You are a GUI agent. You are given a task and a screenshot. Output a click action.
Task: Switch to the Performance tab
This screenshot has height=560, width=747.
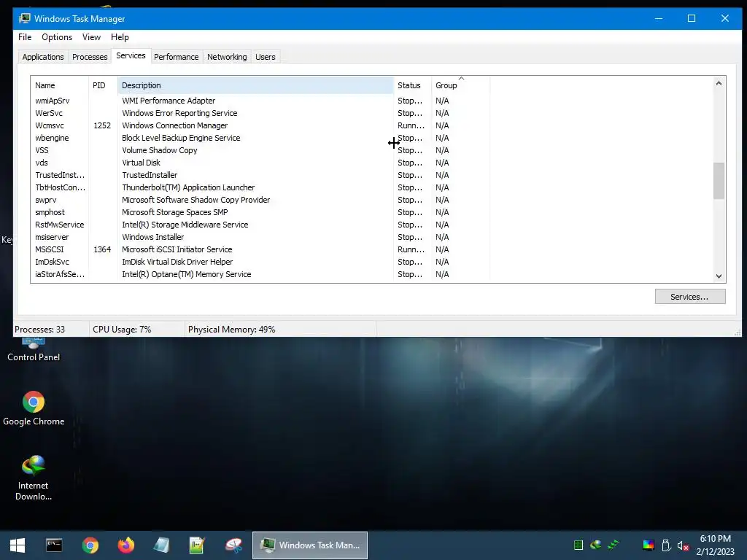click(x=177, y=57)
